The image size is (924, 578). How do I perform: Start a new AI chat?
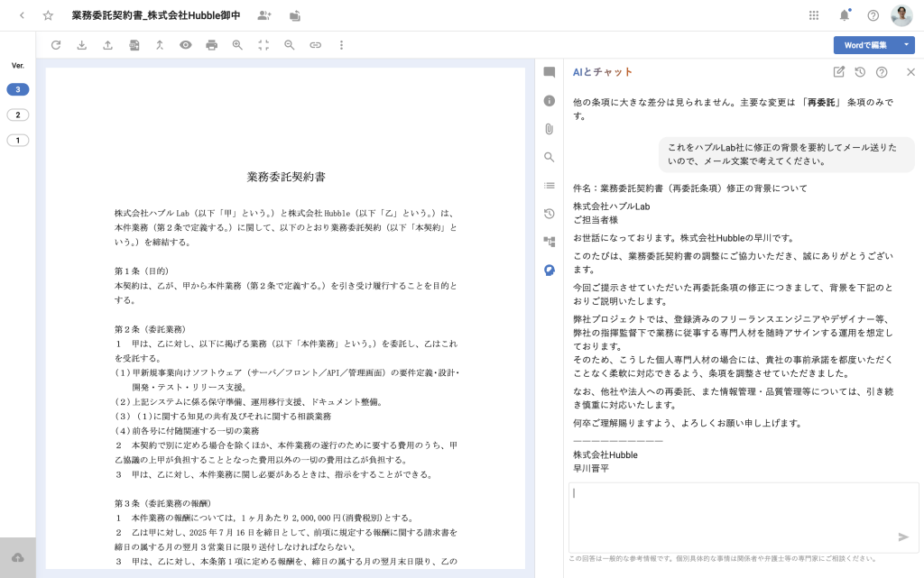click(838, 72)
